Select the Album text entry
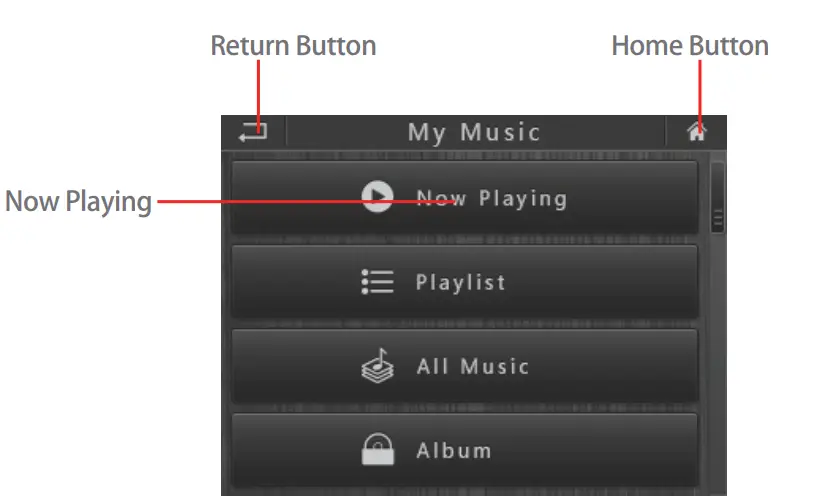Viewport: 815px width, 500px height. (x=454, y=451)
